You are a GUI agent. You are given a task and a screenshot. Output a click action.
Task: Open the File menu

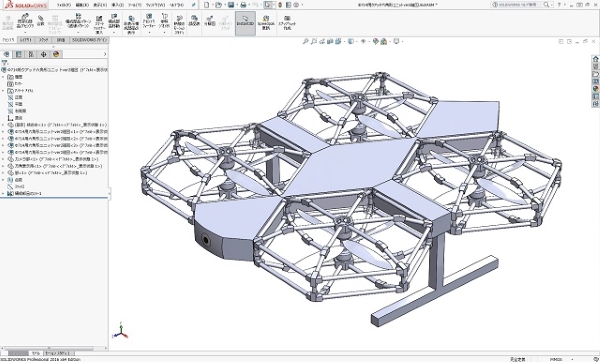click(x=64, y=5)
